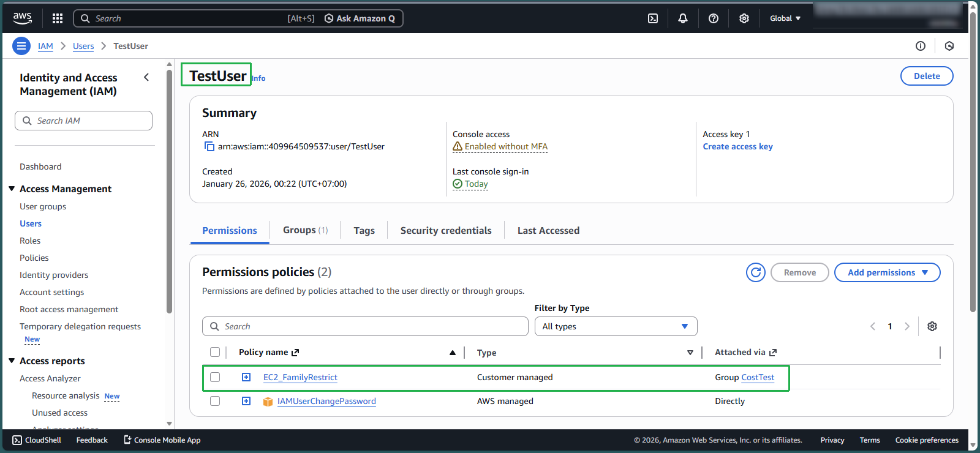This screenshot has width=980, height=453.
Task: Click the Today sign-in status
Action: pyautogui.click(x=470, y=184)
